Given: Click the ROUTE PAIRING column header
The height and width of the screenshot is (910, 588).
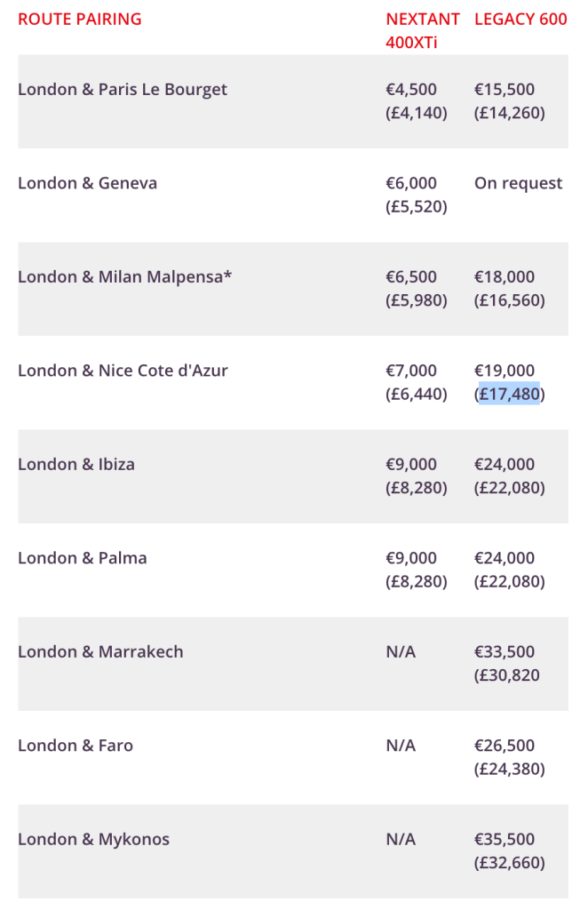Looking at the screenshot, I should 79,20.
